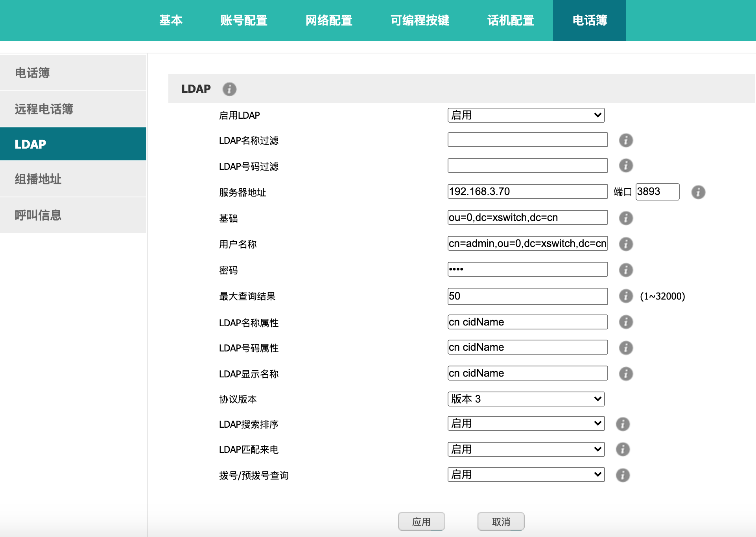Click info icon for LDAP号码过滤
Viewport: 756px width, 537px height.
coord(626,166)
